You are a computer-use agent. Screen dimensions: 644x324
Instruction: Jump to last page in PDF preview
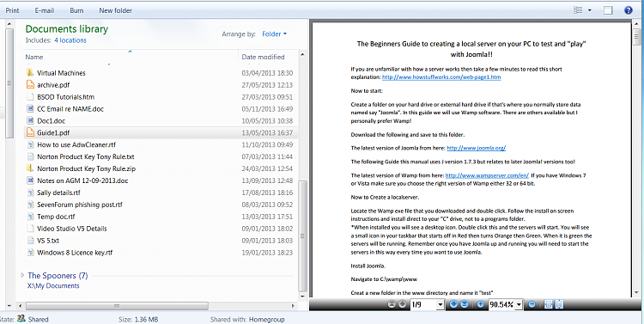click(464, 304)
